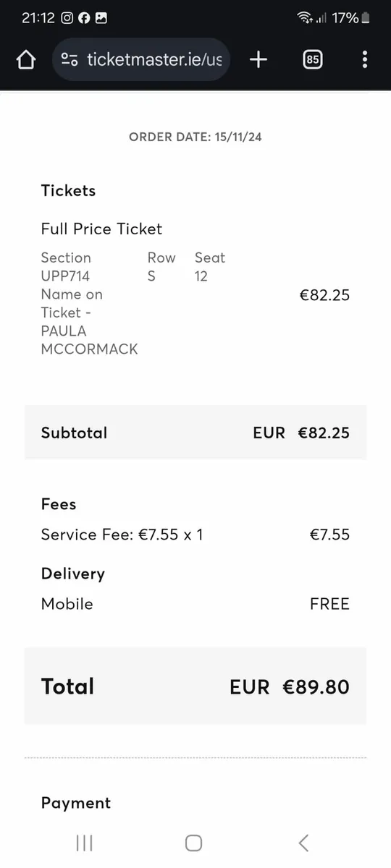Viewport: 391px width, 868px height.
Task: Tap the Android back navigation arrow
Action: coord(303,843)
